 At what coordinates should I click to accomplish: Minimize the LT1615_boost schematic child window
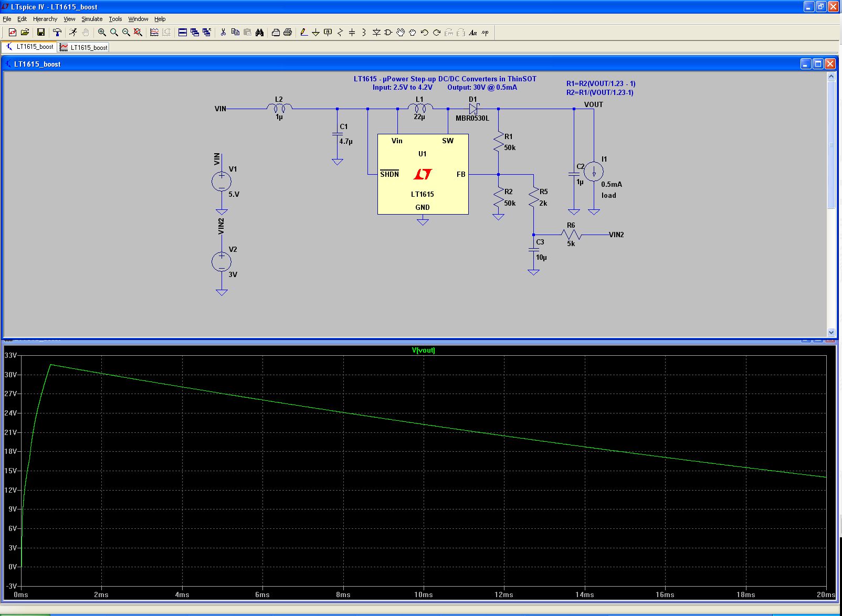pyautogui.click(x=806, y=63)
